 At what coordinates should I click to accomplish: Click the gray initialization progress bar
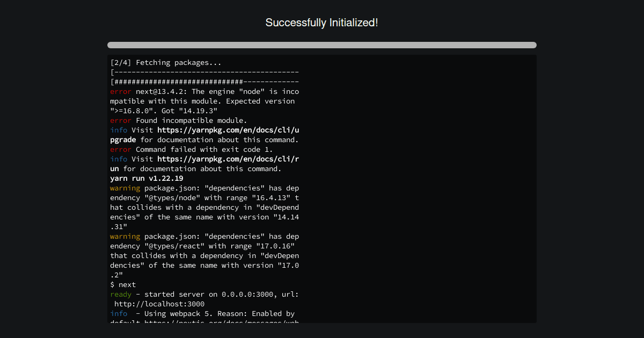pyautogui.click(x=321, y=45)
